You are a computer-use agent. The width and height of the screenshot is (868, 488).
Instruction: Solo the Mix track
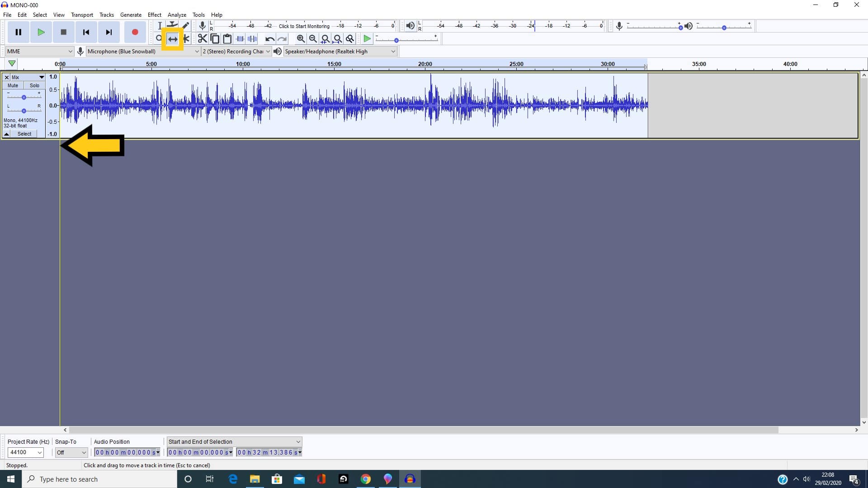click(x=34, y=85)
